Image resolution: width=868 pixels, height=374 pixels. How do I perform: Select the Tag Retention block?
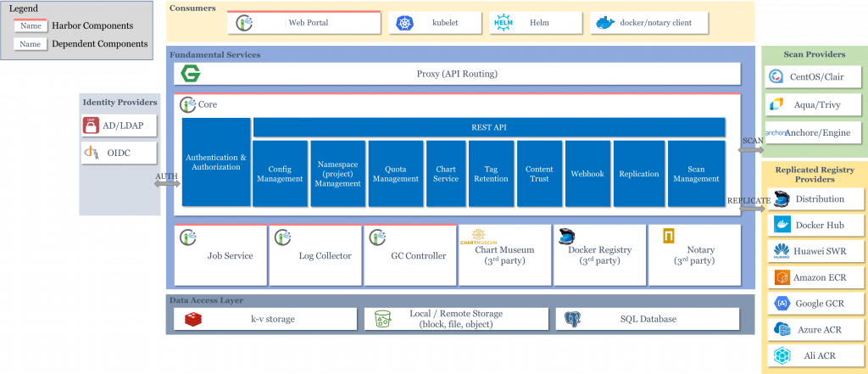[x=491, y=173]
